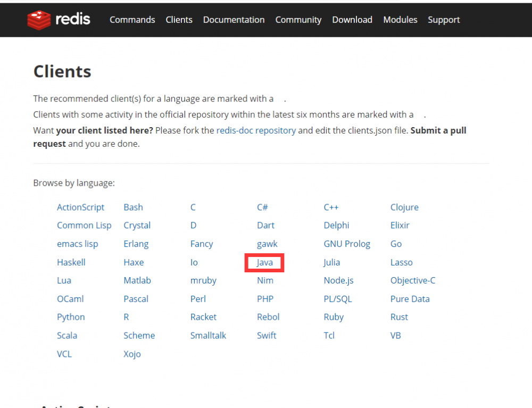Browse Clojure clients
The height and width of the screenshot is (408, 532).
404,207
